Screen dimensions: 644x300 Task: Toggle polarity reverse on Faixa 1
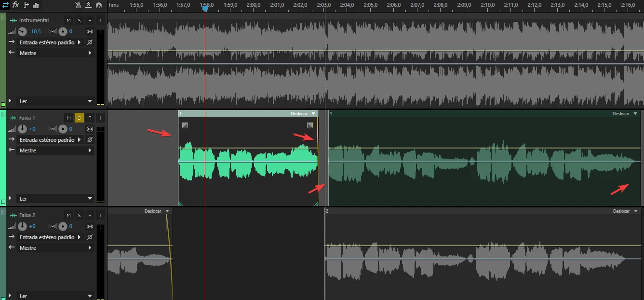coord(90,140)
